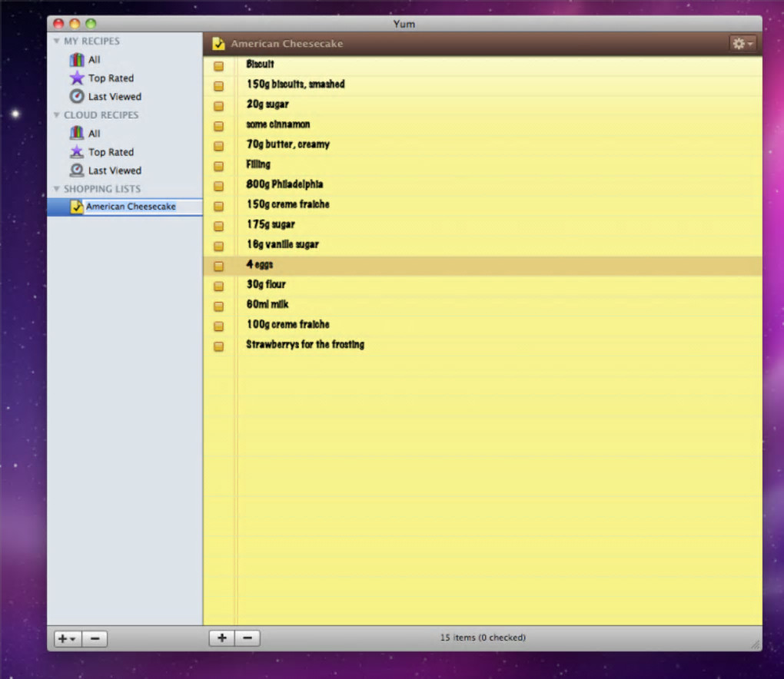Mark 60ml milk as bought

pyautogui.click(x=218, y=306)
